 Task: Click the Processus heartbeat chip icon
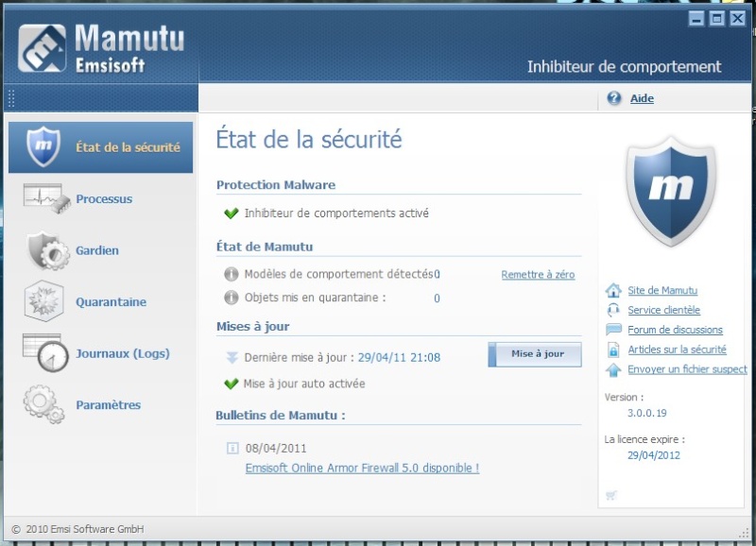coord(46,198)
